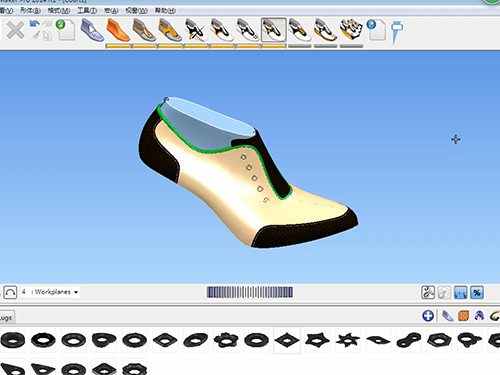500x375 pixels.
Task: Open the grey and orange panel shoe step
Action: 170,30
